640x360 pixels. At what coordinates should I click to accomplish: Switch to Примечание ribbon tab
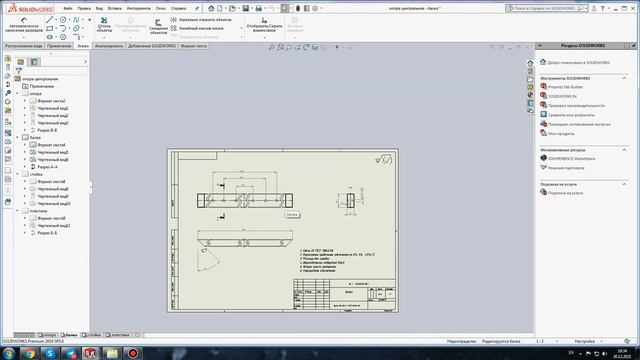pos(59,46)
